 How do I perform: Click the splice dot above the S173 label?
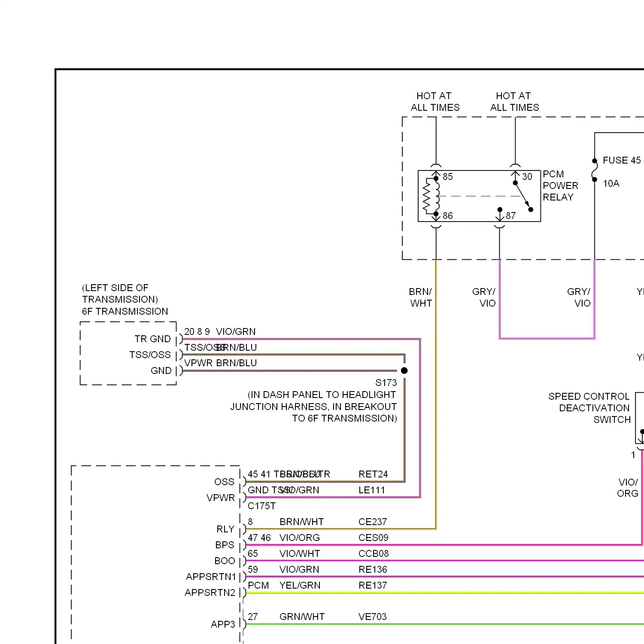(x=404, y=370)
